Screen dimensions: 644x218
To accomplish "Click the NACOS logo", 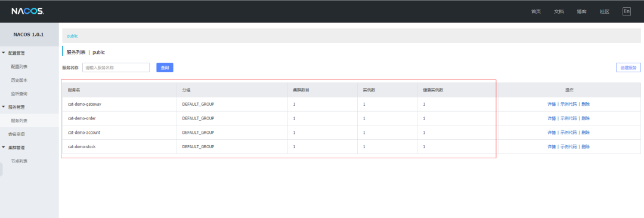I will pos(27,11).
